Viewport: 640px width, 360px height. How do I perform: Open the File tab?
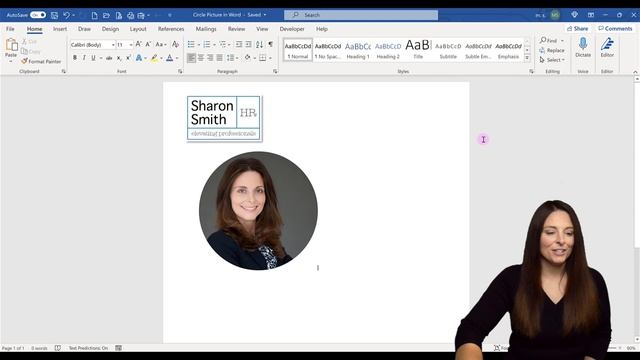[x=10, y=29]
